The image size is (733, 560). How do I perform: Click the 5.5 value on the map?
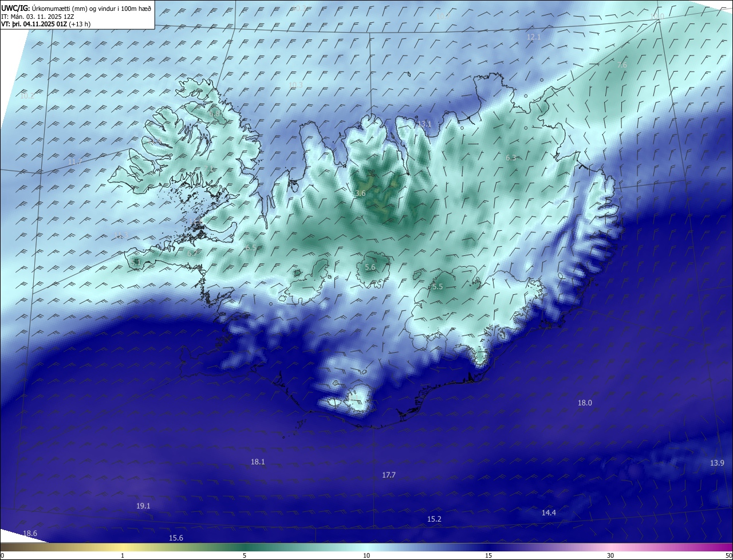[x=438, y=287]
